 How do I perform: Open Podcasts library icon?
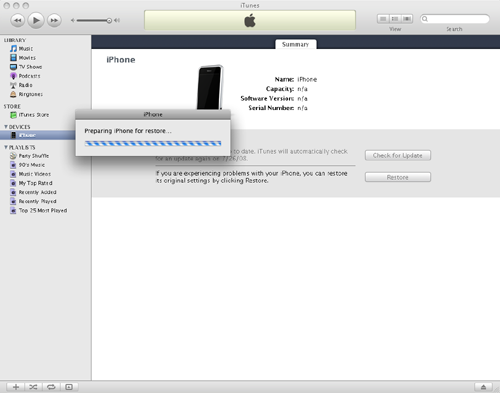click(13, 76)
